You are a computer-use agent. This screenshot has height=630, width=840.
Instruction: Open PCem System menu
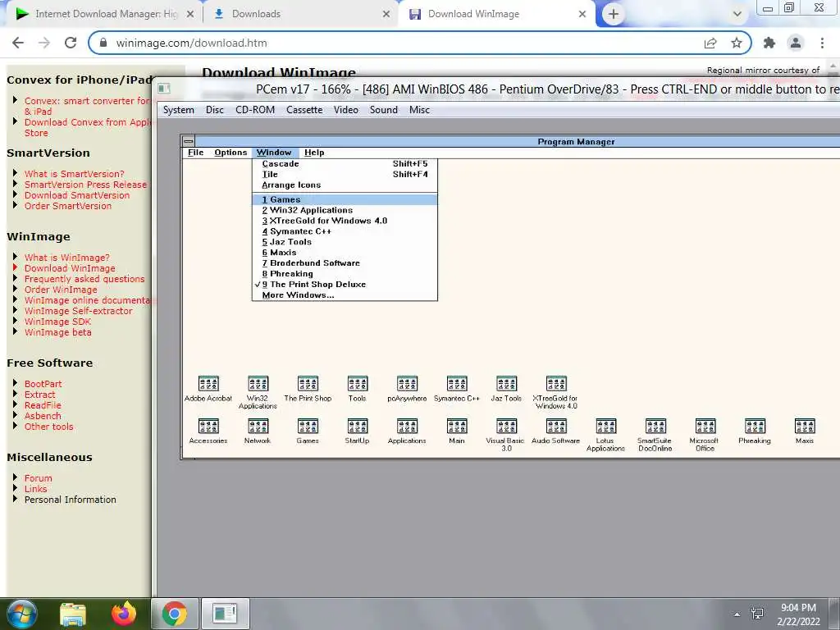pyautogui.click(x=178, y=110)
